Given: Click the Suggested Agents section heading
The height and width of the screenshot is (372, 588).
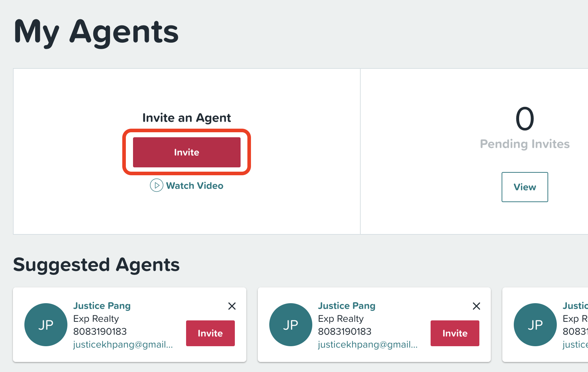Looking at the screenshot, I should pyautogui.click(x=96, y=265).
